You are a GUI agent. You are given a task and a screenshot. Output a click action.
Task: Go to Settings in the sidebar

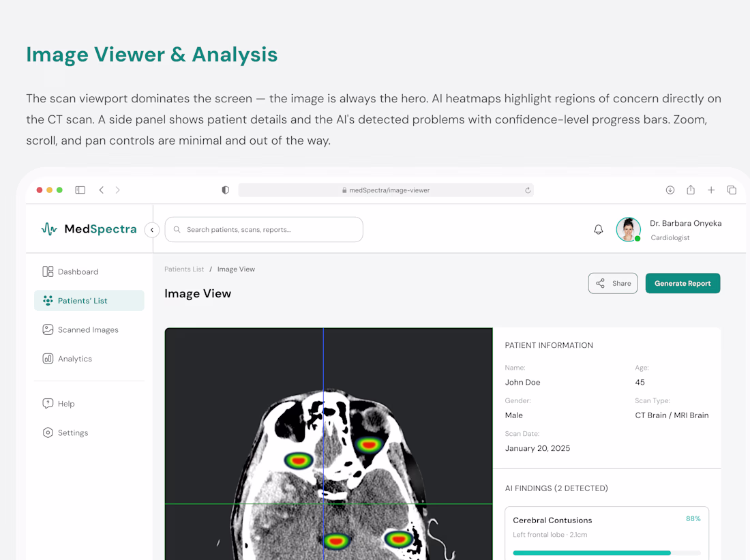pyautogui.click(x=72, y=433)
